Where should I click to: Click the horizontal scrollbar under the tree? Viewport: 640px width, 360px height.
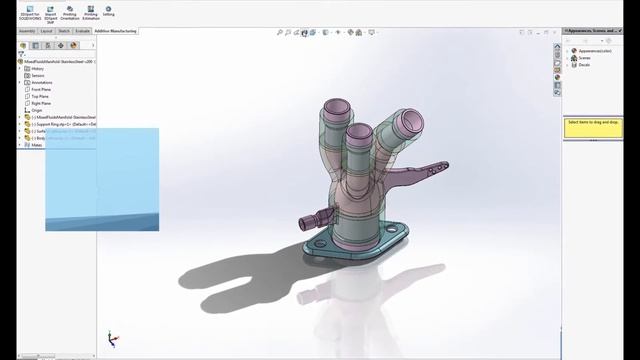point(56,356)
